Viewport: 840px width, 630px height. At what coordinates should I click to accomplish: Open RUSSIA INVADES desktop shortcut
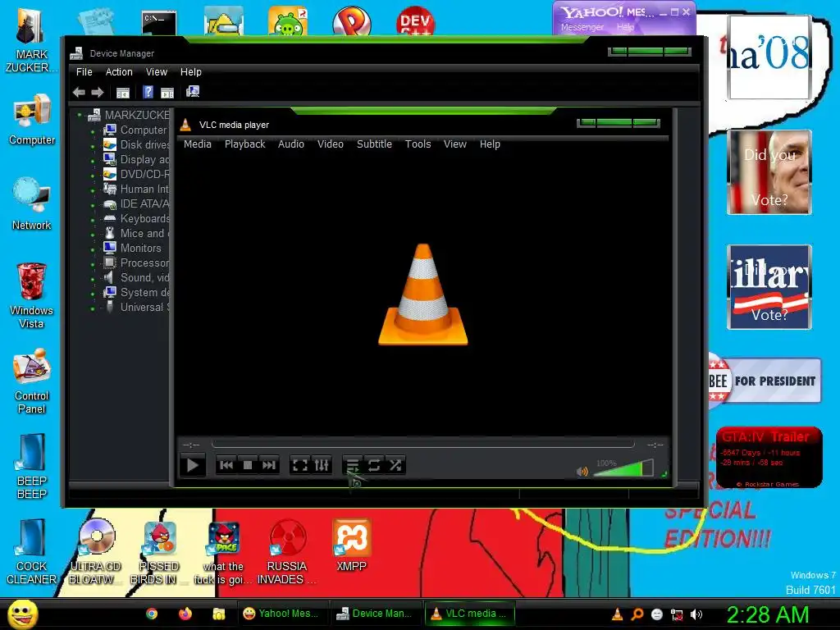click(287, 552)
